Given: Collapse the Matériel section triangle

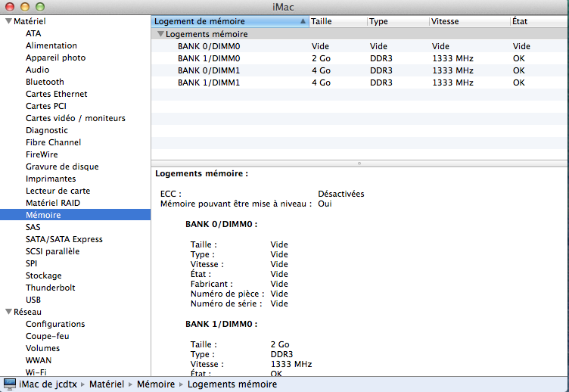Looking at the screenshot, I should click(x=8, y=21).
